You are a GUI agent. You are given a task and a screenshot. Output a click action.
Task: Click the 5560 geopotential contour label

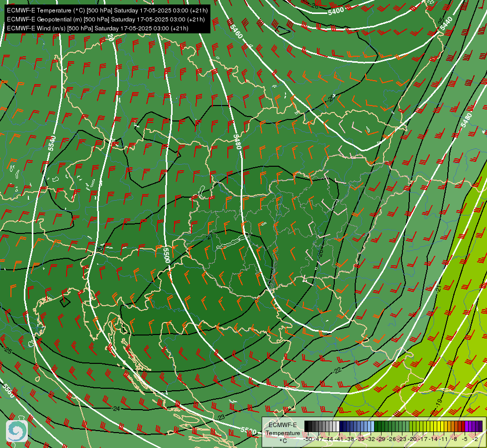point(8,391)
